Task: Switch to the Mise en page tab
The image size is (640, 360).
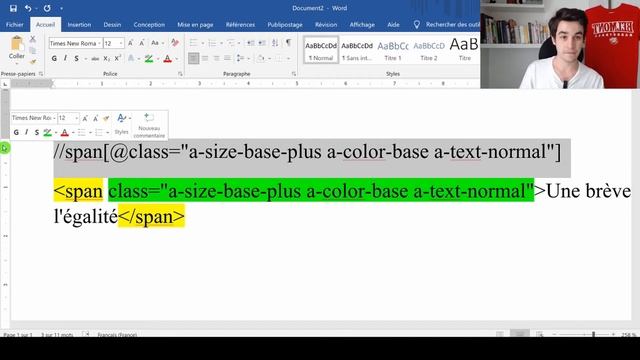Action: [x=195, y=24]
